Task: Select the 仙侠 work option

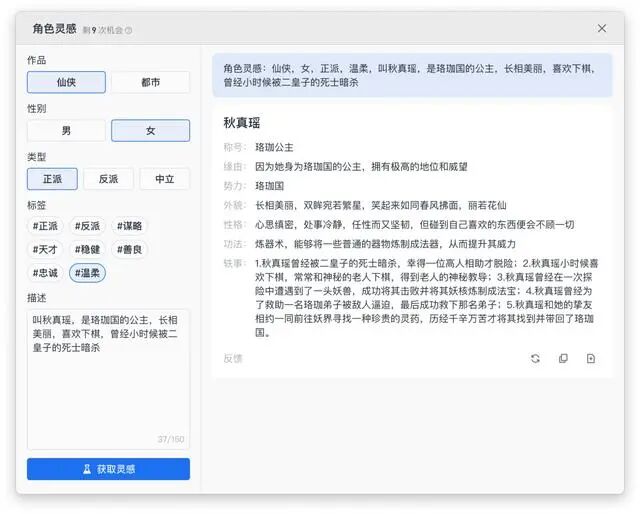Action: [x=66, y=82]
